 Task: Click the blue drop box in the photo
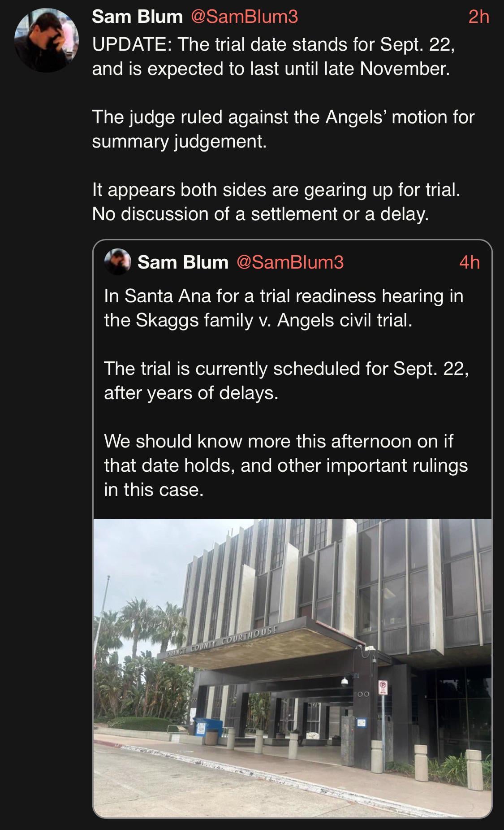click(x=202, y=726)
